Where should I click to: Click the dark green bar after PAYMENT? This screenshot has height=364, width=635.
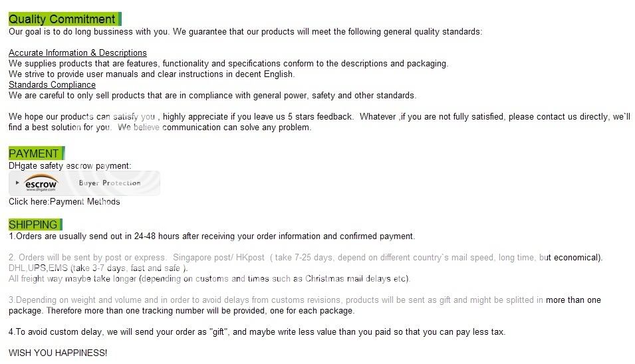point(63,153)
